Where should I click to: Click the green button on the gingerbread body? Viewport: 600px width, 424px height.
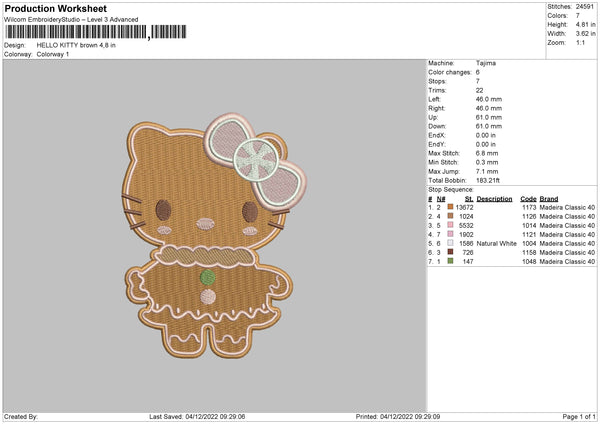(x=207, y=274)
